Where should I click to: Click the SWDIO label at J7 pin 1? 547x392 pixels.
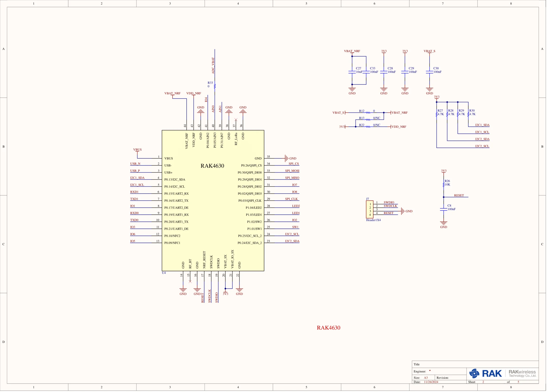point(389,203)
